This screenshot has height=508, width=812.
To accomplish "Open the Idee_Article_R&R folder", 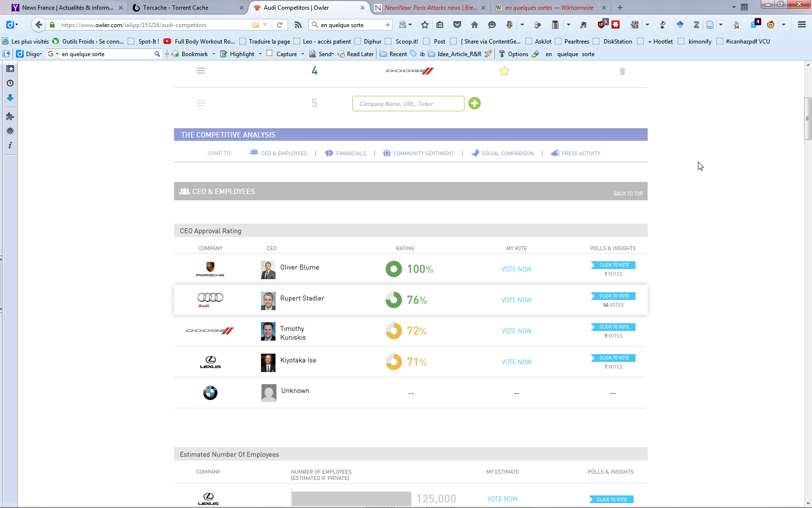I will coord(455,54).
